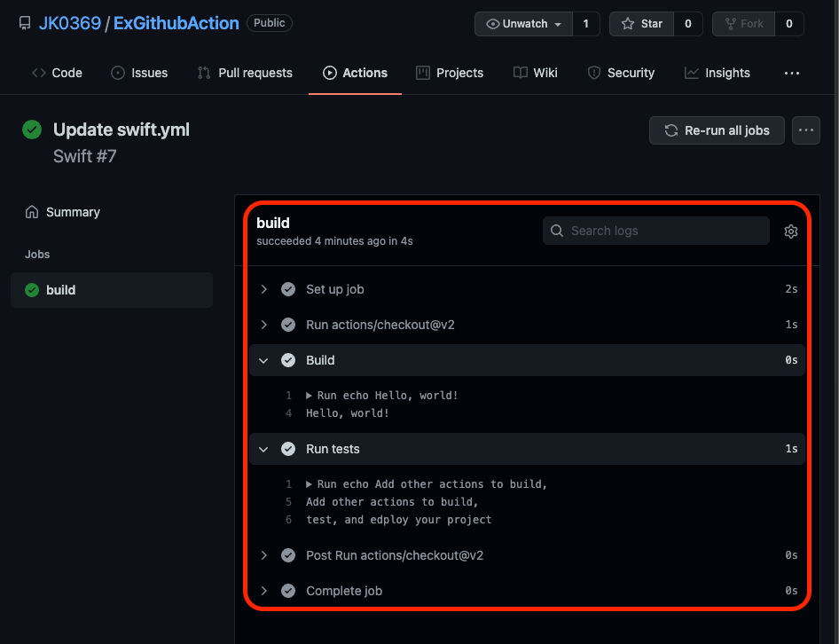Open the log settings gear icon
This screenshot has width=839, height=644.
coord(791,232)
